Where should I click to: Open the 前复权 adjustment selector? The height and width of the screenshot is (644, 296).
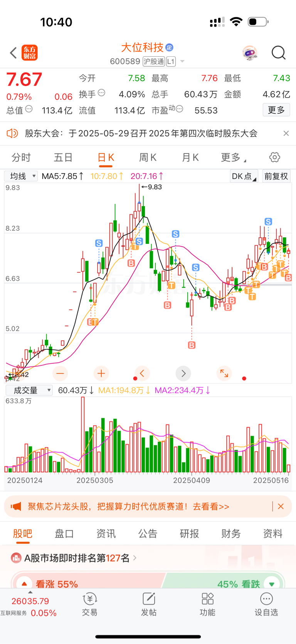[x=276, y=176]
